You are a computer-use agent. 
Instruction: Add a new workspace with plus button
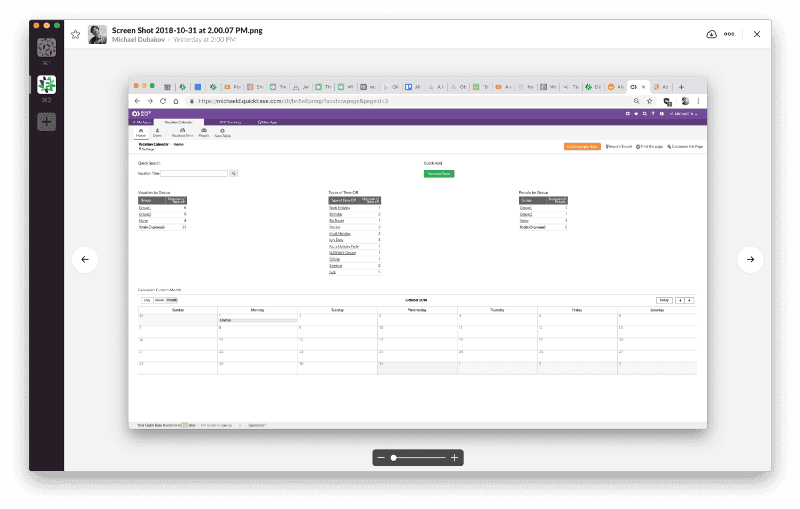46,121
